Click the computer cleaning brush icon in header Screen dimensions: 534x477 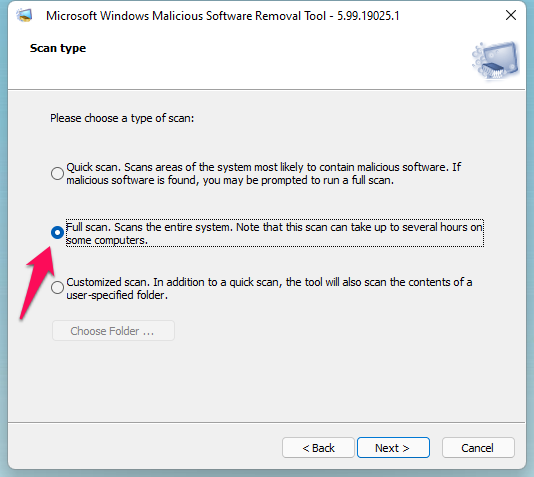(496, 61)
